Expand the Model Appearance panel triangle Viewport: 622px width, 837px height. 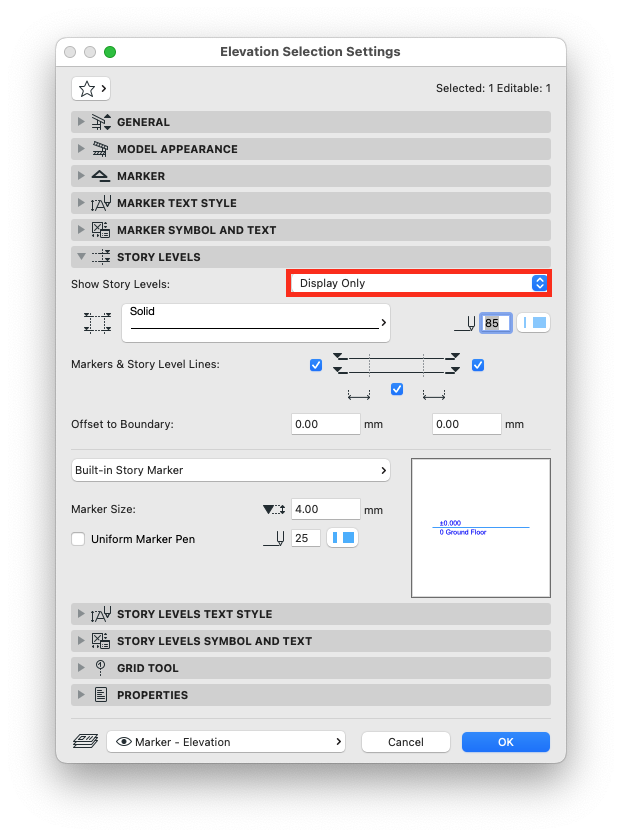point(81,148)
